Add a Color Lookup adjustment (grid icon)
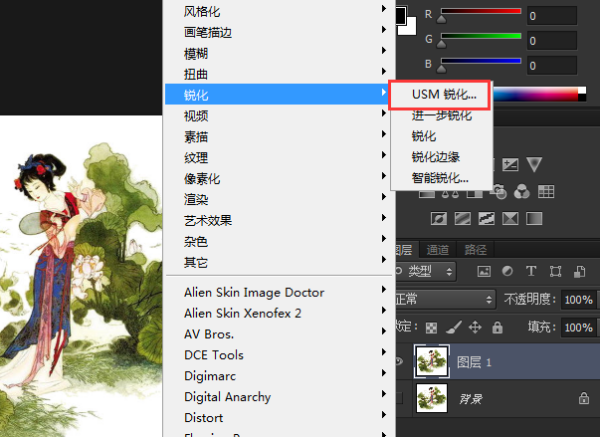Viewport: 600px width, 437px height. [546, 191]
